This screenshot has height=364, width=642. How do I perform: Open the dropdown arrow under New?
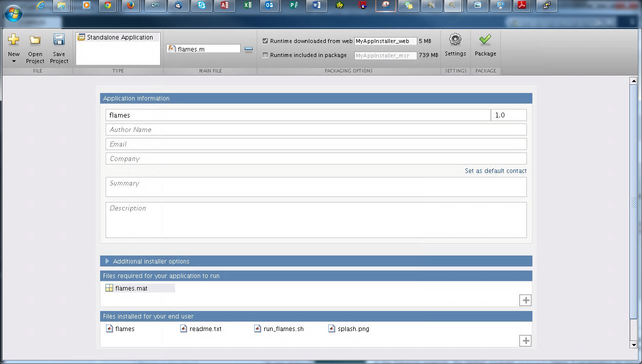14,61
